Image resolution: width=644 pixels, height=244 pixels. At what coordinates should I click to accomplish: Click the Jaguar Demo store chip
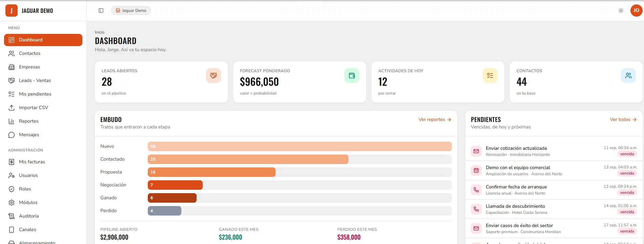point(131,11)
